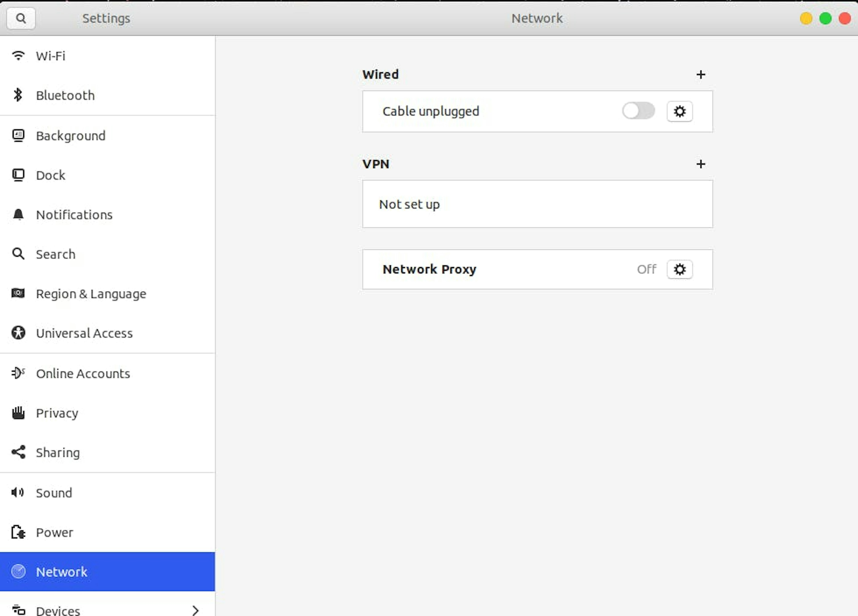Add a new wired connection profile
The image size is (858, 616).
[701, 74]
